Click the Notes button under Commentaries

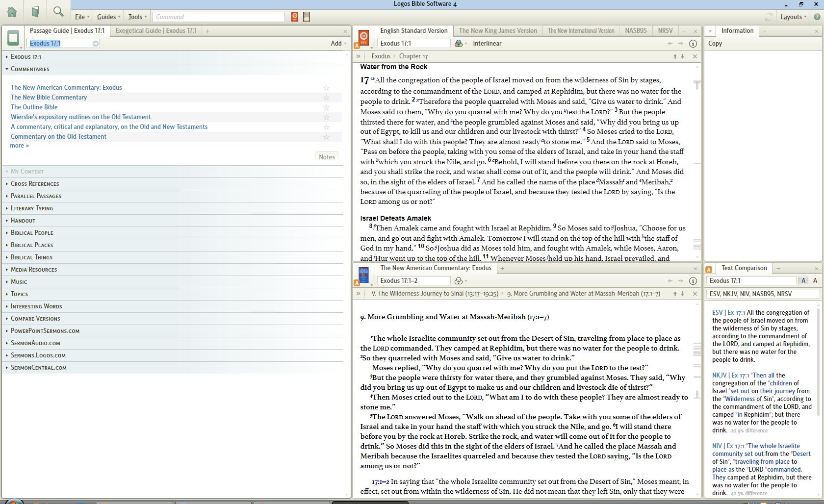click(x=327, y=157)
